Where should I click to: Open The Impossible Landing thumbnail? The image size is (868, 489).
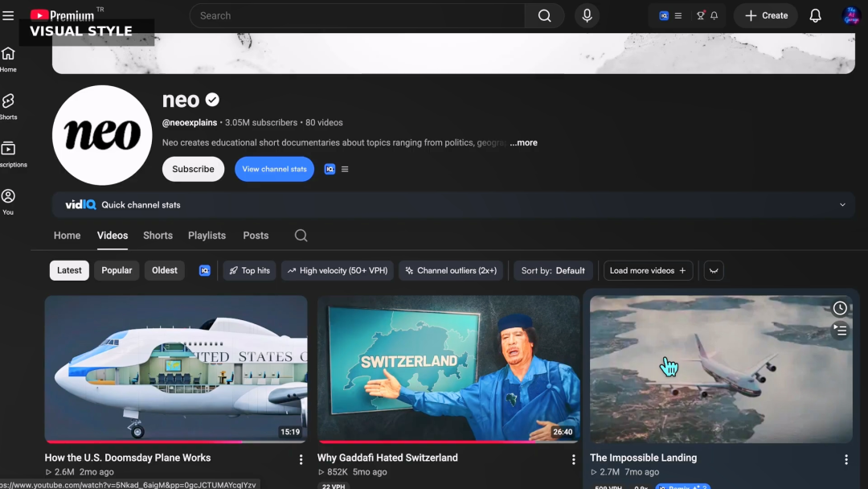(721, 369)
